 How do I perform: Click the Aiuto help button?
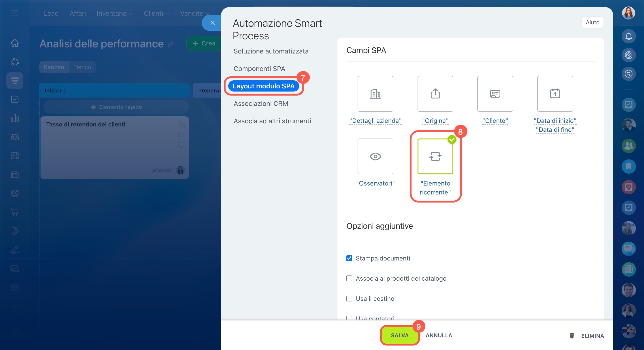coord(592,23)
